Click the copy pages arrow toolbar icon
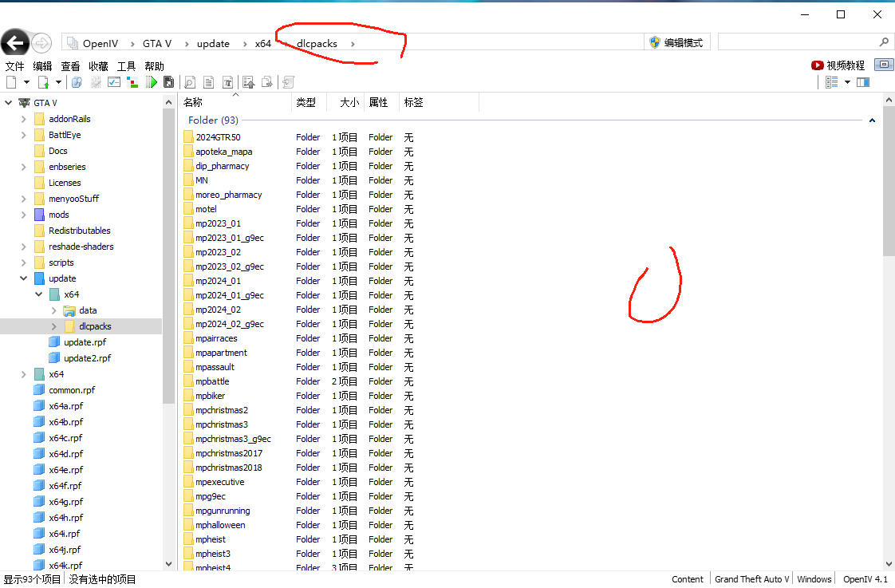Image resolution: width=895 pixels, height=588 pixels. click(x=267, y=82)
